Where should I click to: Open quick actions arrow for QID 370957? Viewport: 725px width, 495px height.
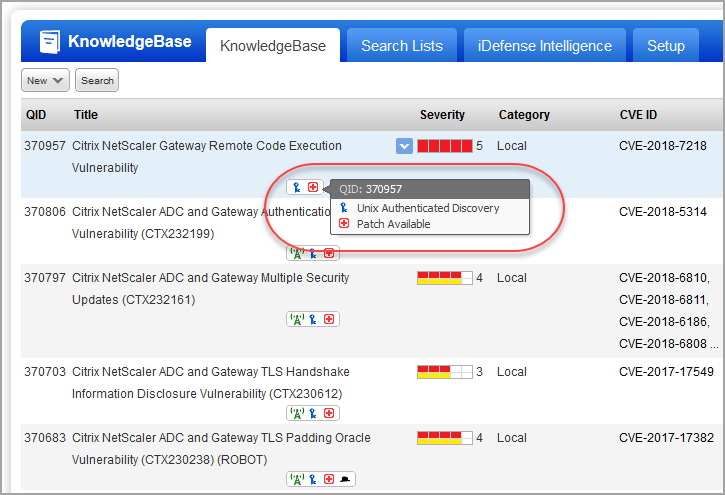tap(404, 147)
